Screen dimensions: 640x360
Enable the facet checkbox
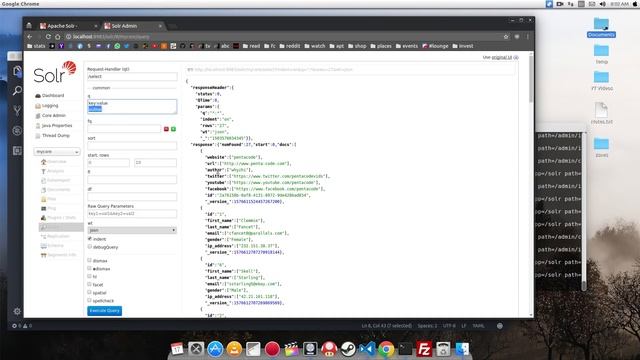click(x=89, y=284)
